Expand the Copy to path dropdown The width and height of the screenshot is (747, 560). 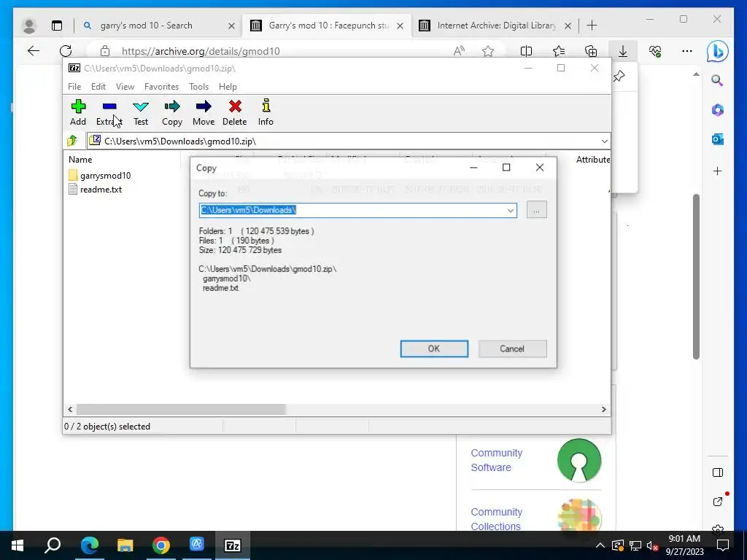point(510,210)
